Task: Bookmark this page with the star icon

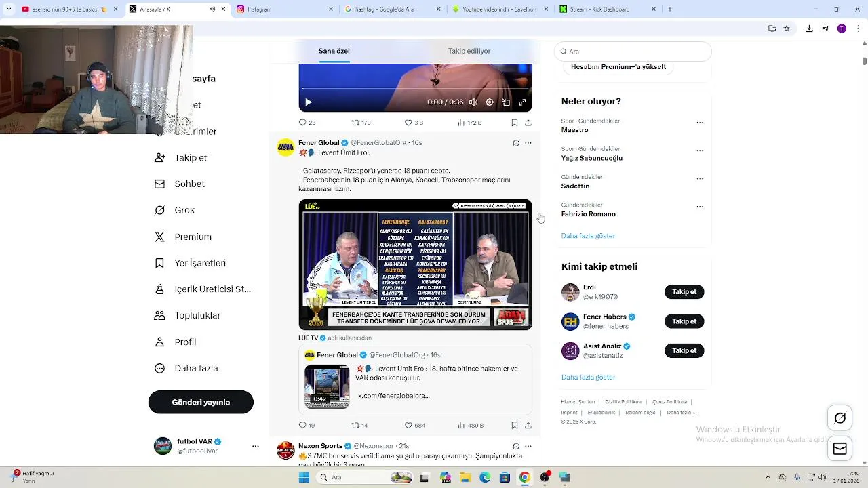Action: [x=787, y=28]
